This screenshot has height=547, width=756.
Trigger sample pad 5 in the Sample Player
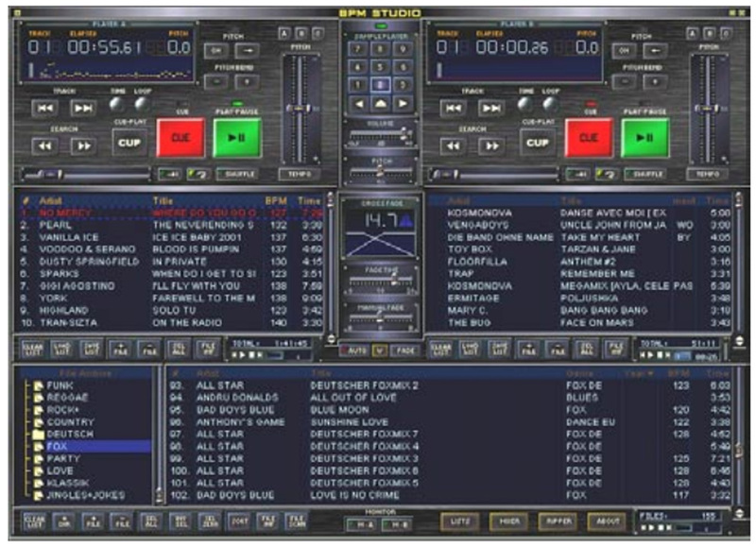(381, 67)
